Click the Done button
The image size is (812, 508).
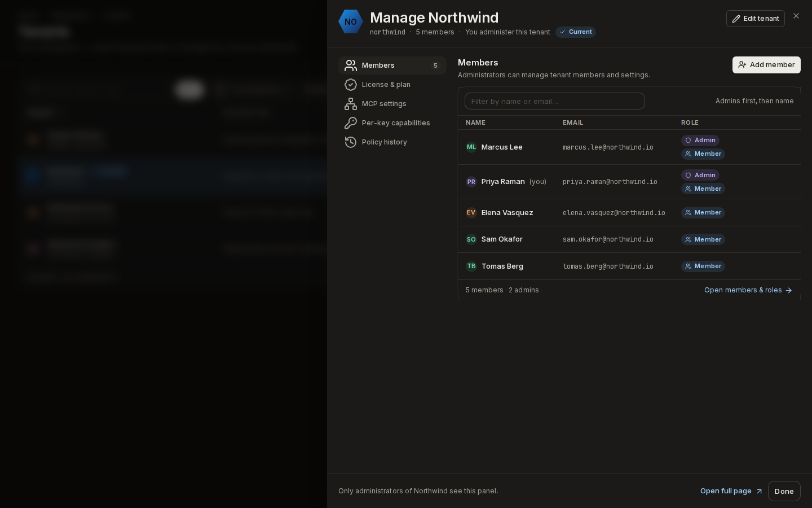[784, 491]
